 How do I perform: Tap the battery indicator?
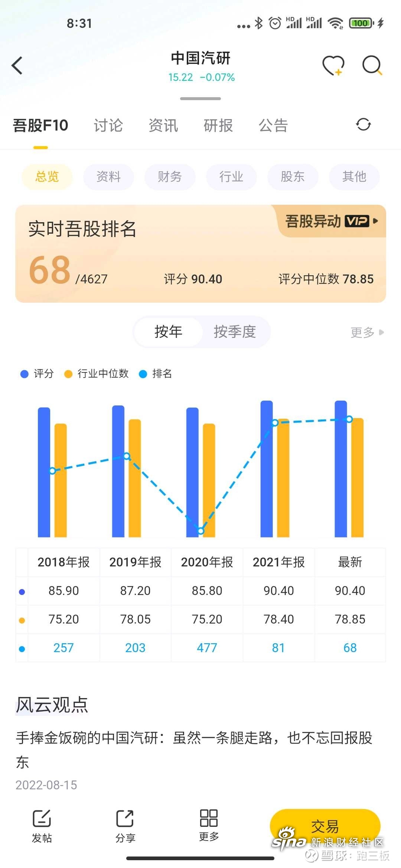pyautogui.click(x=361, y=23)
